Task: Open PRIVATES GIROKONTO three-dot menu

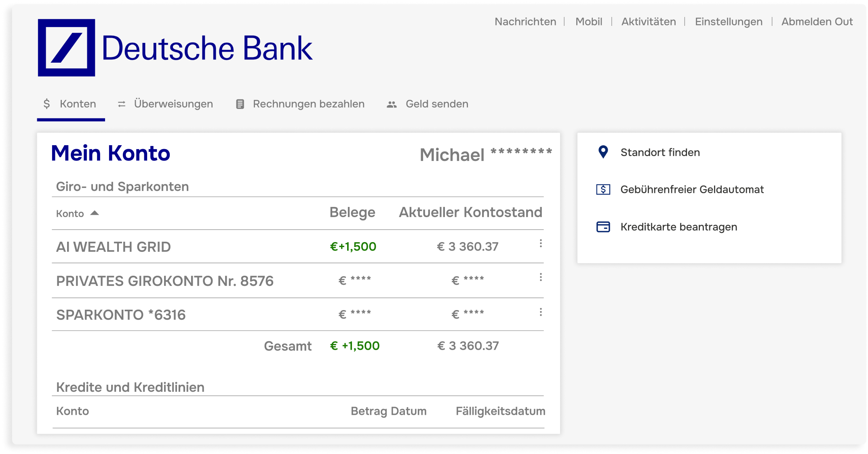Action: pos(541,277)
